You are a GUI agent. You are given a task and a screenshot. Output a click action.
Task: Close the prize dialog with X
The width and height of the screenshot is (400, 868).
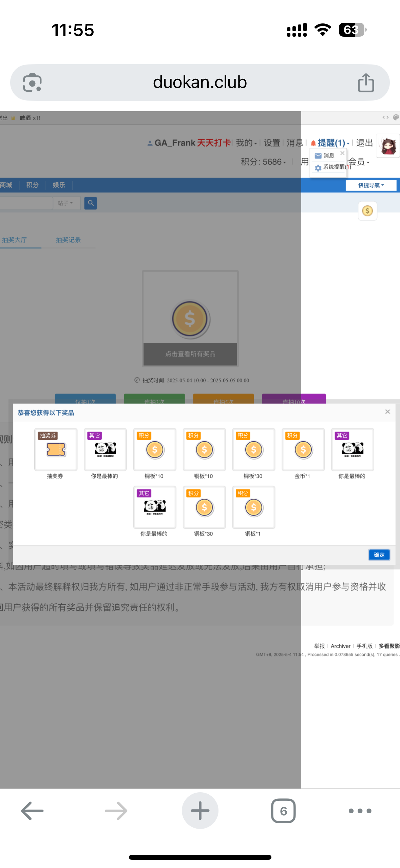point(387,412)
